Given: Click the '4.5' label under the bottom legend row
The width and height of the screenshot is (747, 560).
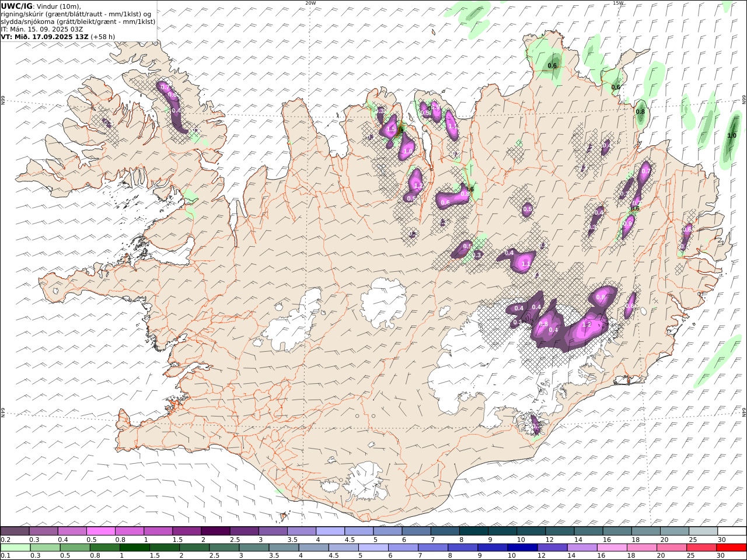Looking at the screenshot, I should 333,555.
